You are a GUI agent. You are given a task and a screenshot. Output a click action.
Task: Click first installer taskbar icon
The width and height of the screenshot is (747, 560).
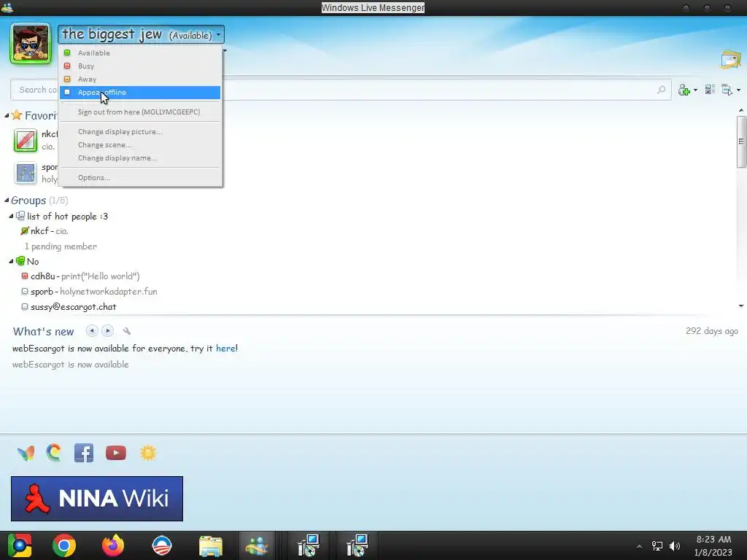click(x=309, y=545)
